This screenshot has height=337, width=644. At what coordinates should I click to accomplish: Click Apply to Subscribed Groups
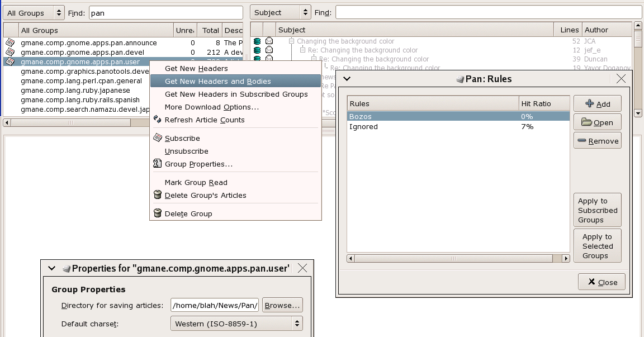(598, 210)
